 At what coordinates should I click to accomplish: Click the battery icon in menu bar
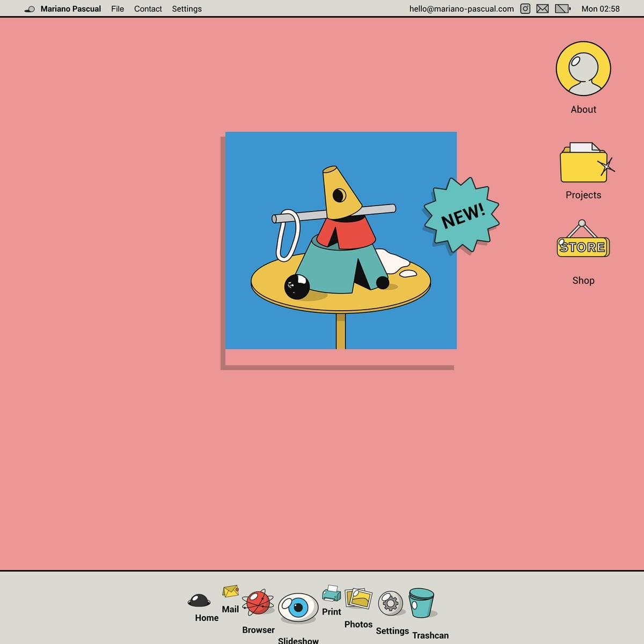coord(562,9)
